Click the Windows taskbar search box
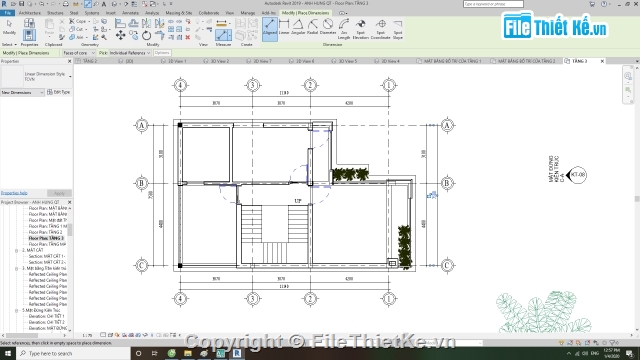The width and height of the screenshot is (640, 360). 73,353
